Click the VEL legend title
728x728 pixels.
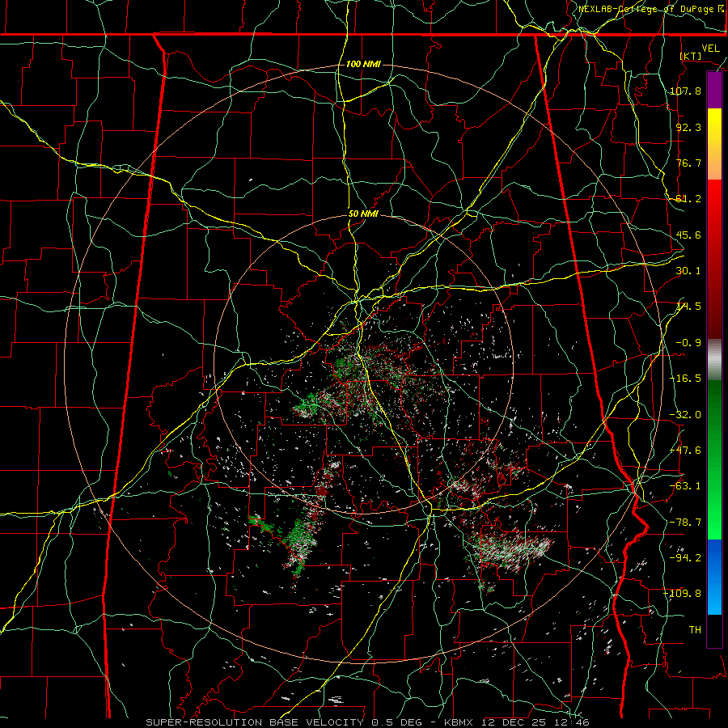tap(711, 49)
